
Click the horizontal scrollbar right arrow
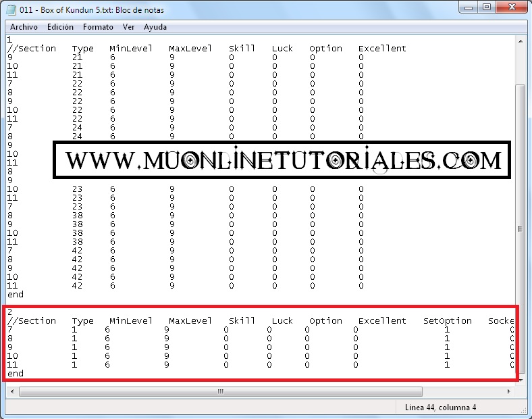point(508,391)
